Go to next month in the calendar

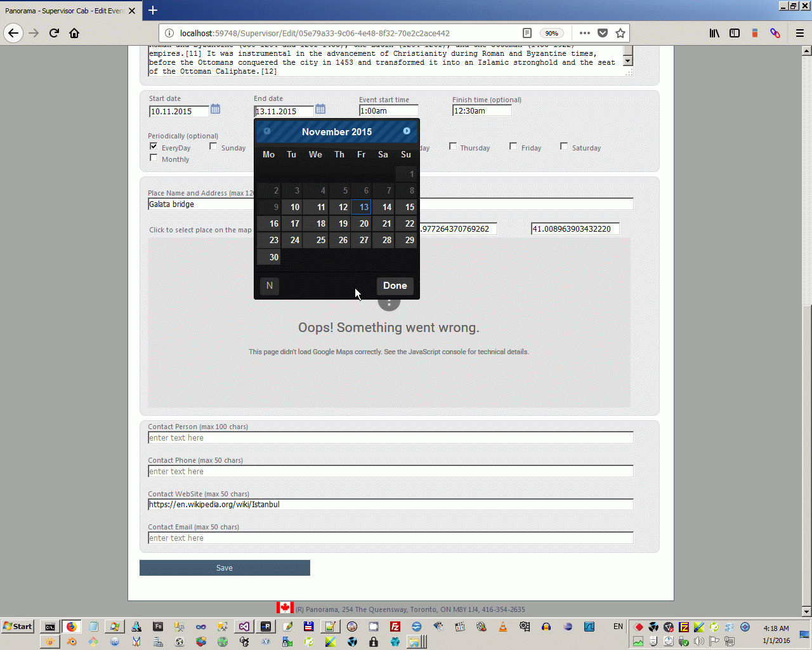[x=407, y=131]
